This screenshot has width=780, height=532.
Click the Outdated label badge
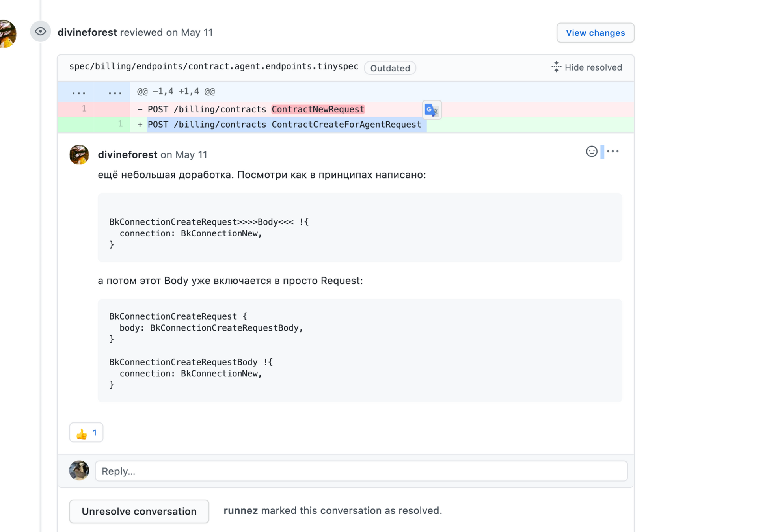click(390, 68)
